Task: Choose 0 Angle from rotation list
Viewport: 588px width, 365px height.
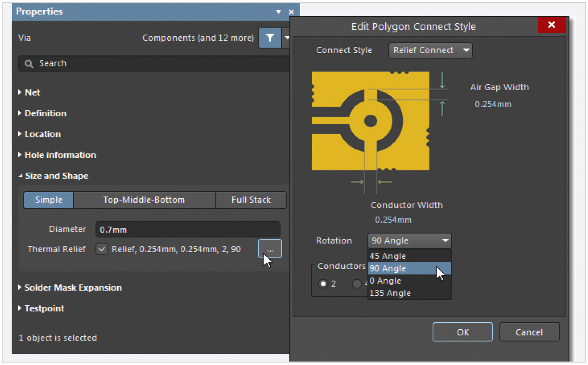Action: click(x=409, y=281)
